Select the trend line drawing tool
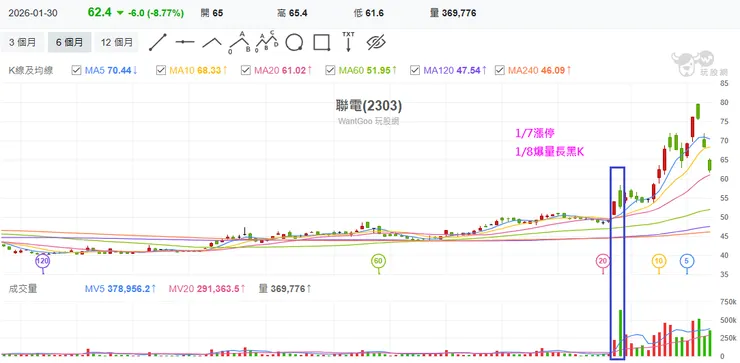This screenshot has height=363, width=740. pyautogui.click(x=158, y=42)
